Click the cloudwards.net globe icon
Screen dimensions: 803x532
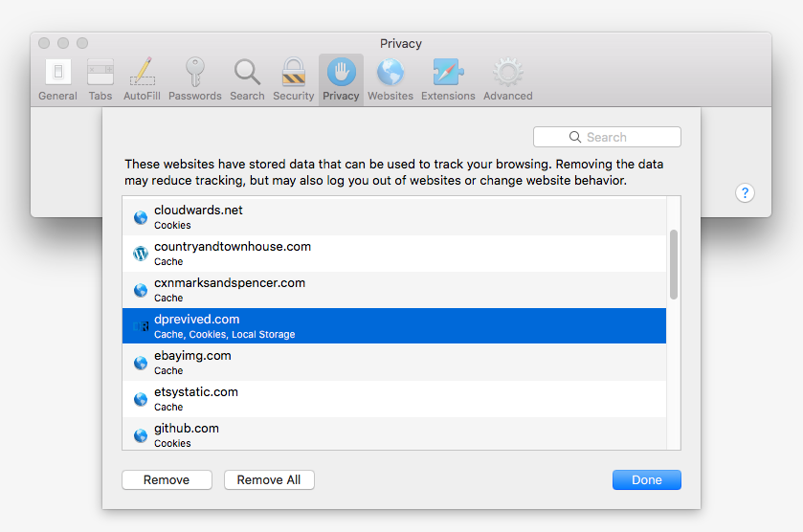141,217
